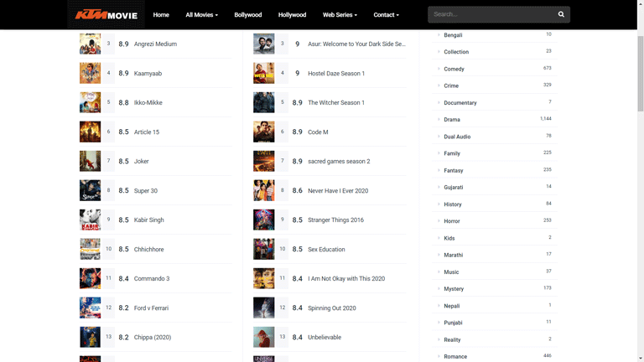Open Angrezi Medium poster thumbnail

point(90,44)
